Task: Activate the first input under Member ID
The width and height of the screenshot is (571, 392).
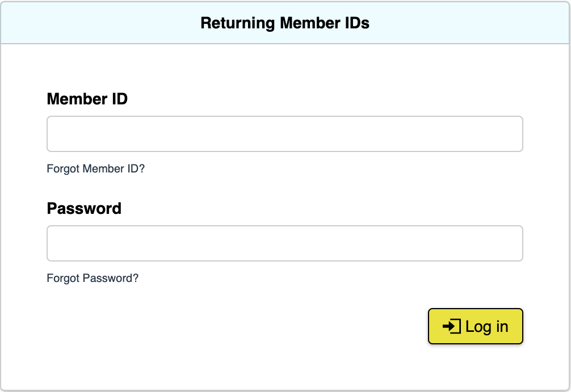Action: 284,134
